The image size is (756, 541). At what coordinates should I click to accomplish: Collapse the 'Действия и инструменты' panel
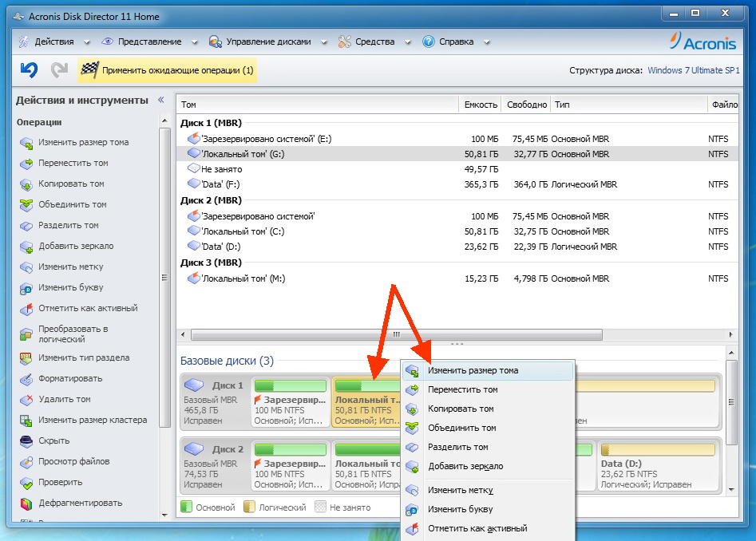pyautogui.click(x=160, y=100)
